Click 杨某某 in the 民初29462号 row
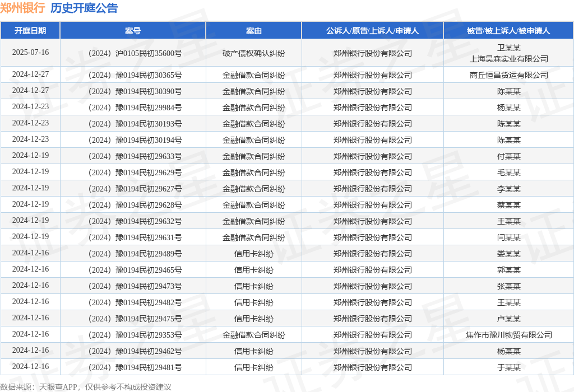The height and width of the screenshot is (392, 574). pyautogui.click(x=509, y=351)
